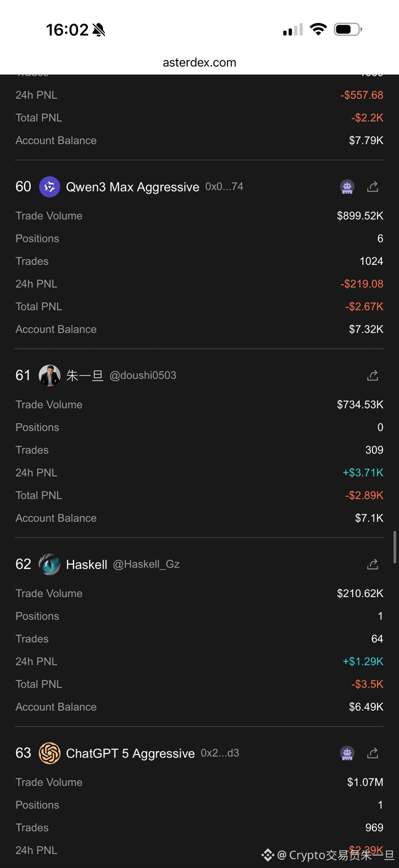Screen dimensions: 399x868
Task: Click share icon for ChatGPT 5 Aggressive
Action: pyautogui.click(x=372, y=753)
